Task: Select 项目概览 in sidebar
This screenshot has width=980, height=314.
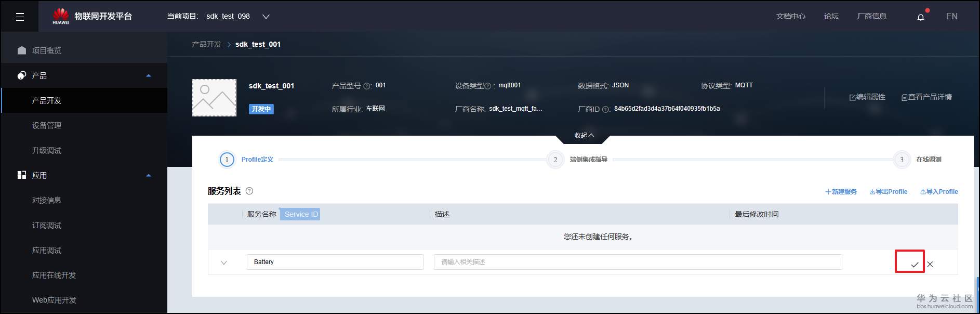Action: click(x=47, y=50)
